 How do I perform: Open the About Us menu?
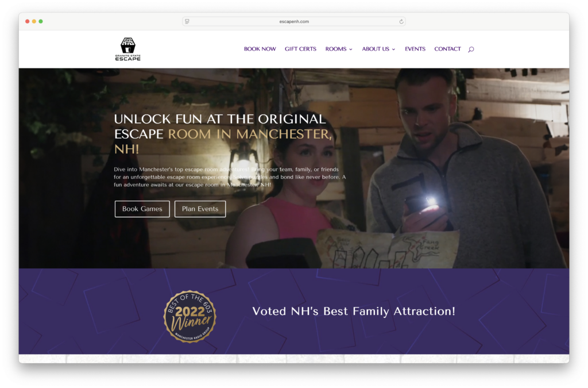click(376, 49)
